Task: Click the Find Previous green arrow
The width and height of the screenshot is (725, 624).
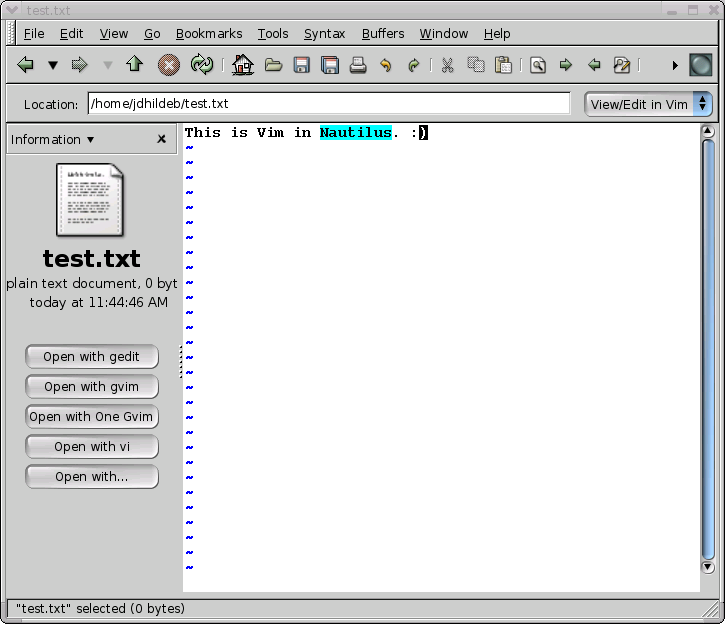Action: tap(594, 65)
